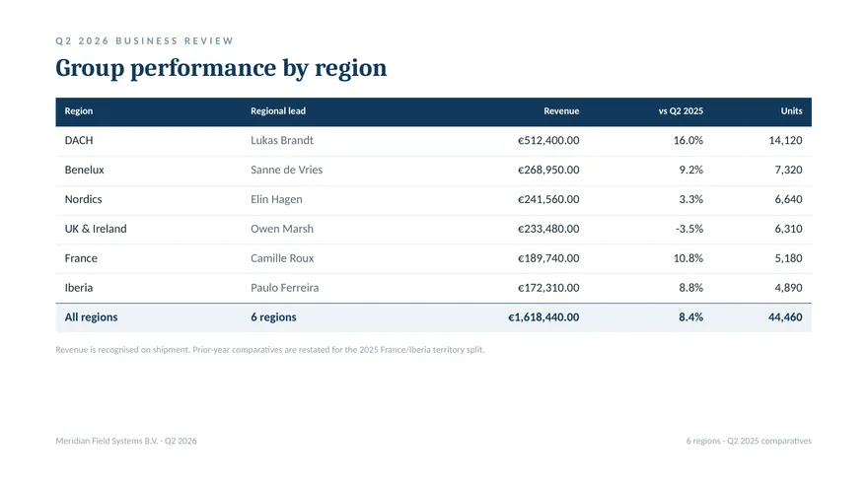Click the 'Units' column header
Screen dimensions: 868x488
792,111
